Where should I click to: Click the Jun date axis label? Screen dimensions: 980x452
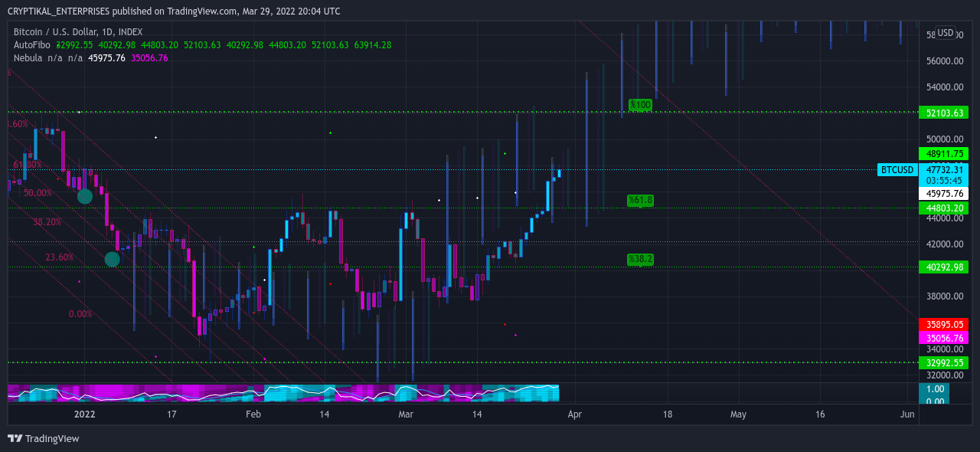[x=907, y=414]
